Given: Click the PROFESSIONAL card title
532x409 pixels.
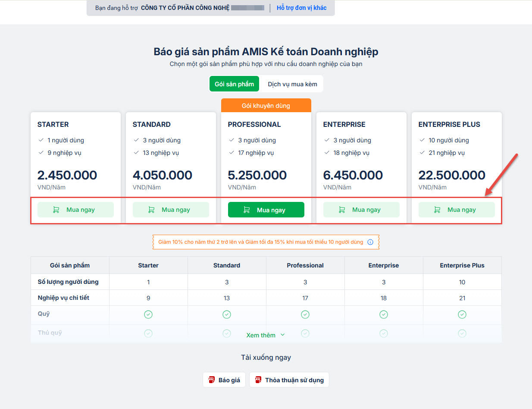Looking at the screenshot, I should [x=254, y=124].
